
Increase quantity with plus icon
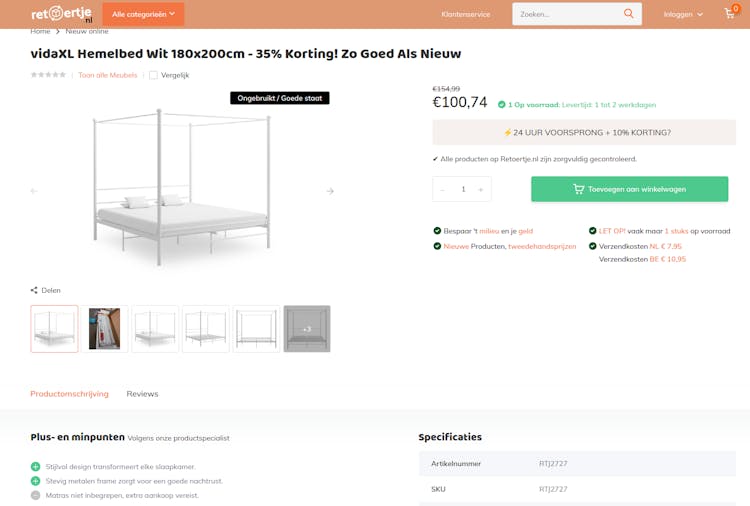point(480,189)
